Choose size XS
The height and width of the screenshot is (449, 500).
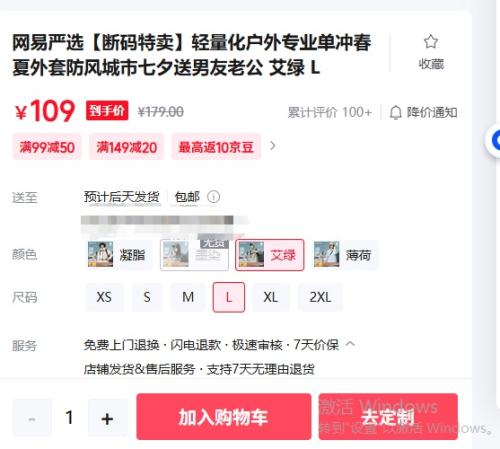(x=104, y=297)
